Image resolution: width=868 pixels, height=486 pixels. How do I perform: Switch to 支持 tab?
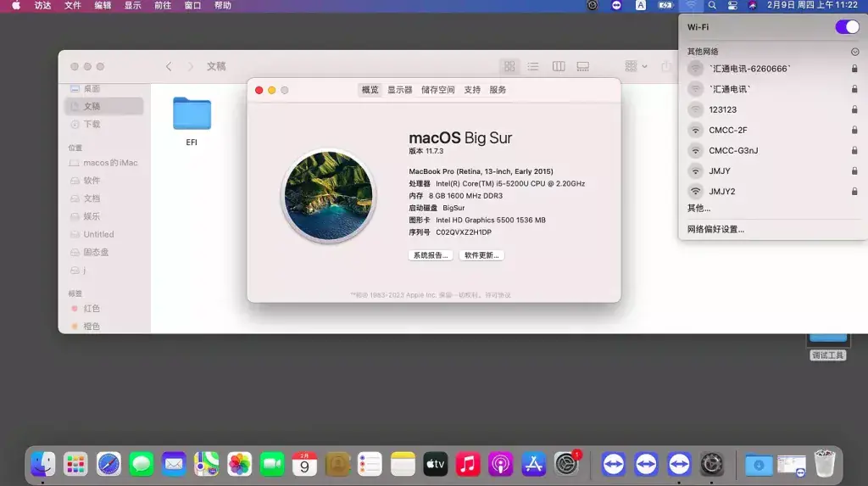(472, 90)
